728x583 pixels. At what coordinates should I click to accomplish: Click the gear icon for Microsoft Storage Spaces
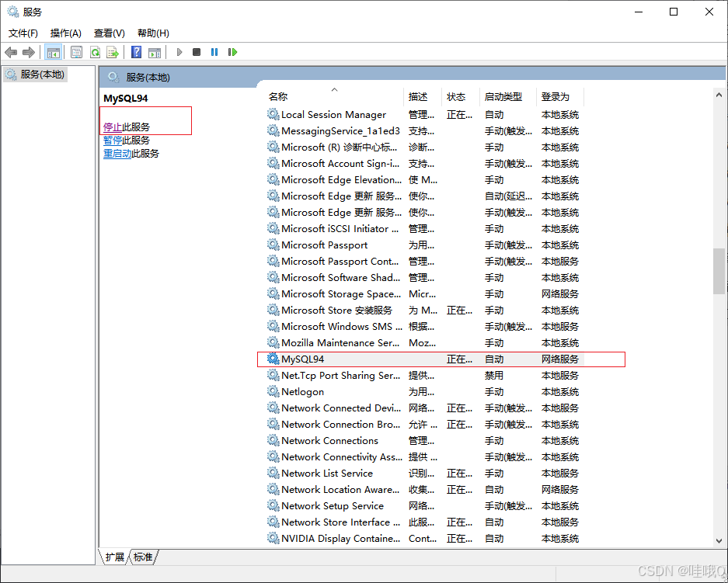tap(273, 293)
